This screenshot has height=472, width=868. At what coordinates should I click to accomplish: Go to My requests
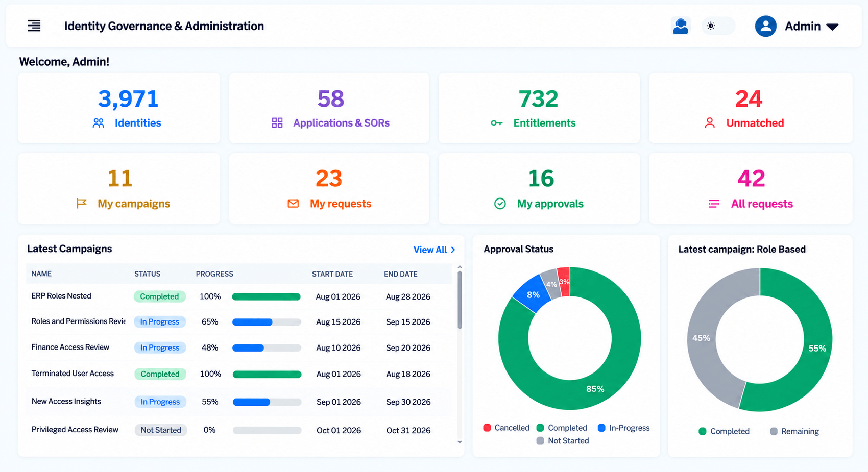coord(341,204)
